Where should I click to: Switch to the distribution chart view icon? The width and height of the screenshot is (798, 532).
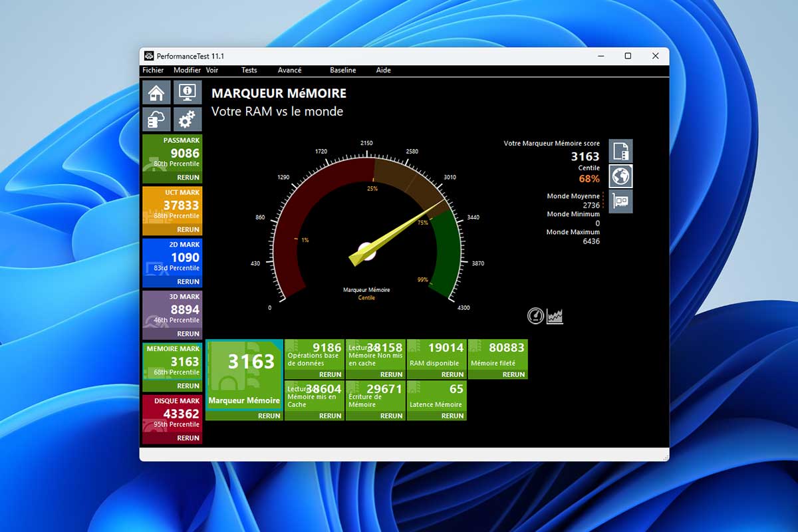coord(555,316)
